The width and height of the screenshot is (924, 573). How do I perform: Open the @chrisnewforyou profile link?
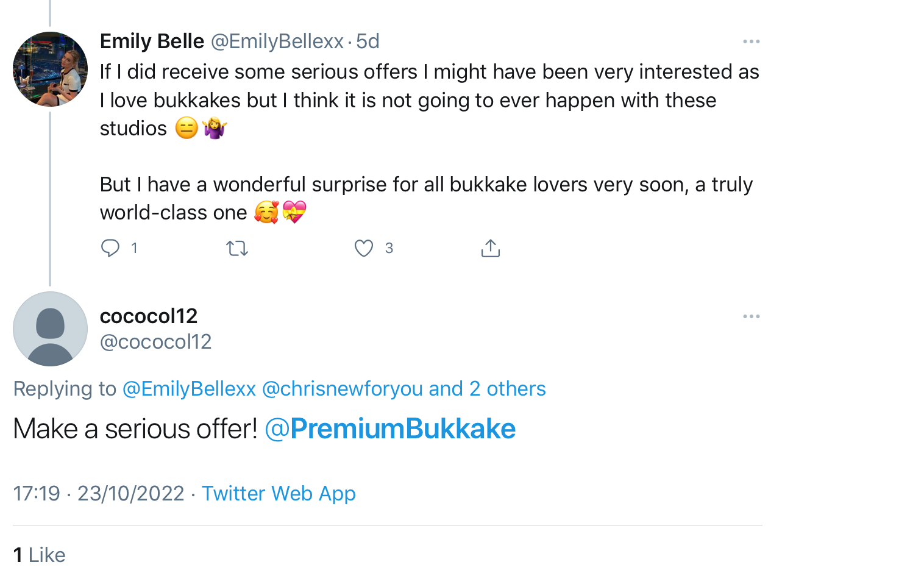[342, 389]
